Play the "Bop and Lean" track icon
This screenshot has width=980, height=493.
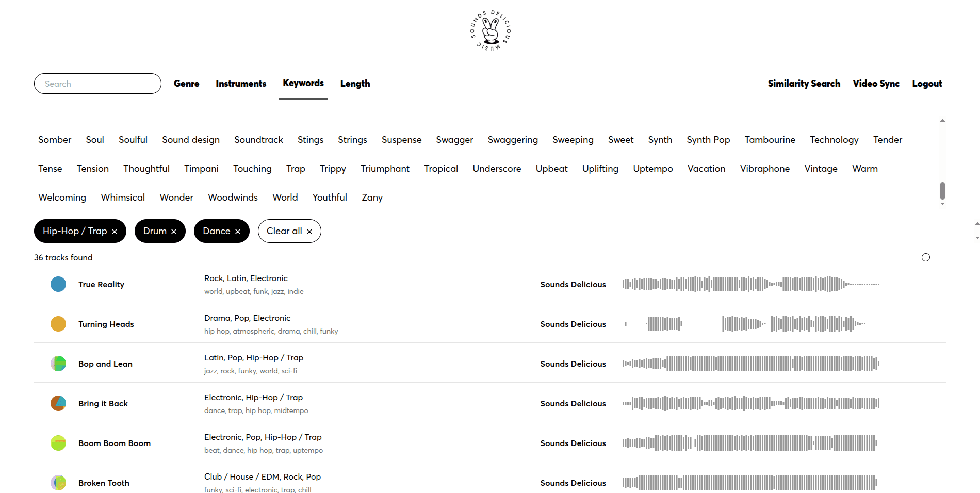click(58, 364)
